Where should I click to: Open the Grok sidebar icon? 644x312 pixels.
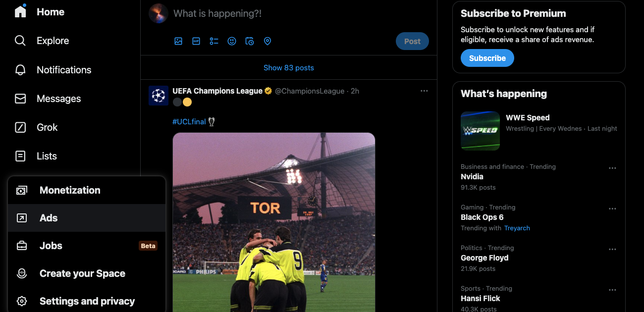click(x=20, y=127)
